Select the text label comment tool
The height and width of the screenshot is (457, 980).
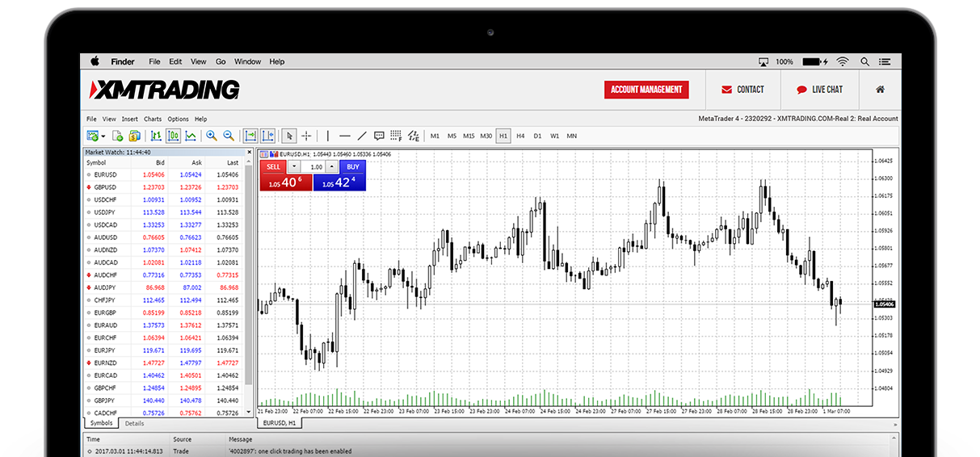pos(379,136)
